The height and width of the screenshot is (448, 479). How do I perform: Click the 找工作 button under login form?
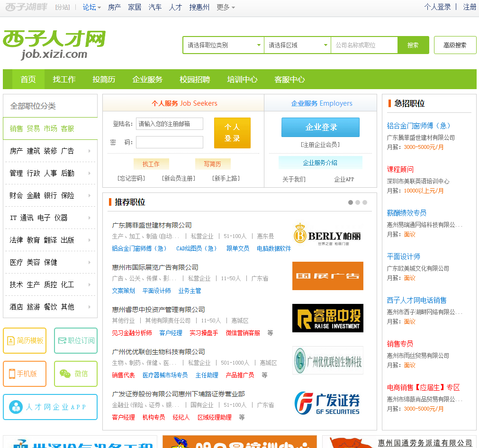point(151,164)
